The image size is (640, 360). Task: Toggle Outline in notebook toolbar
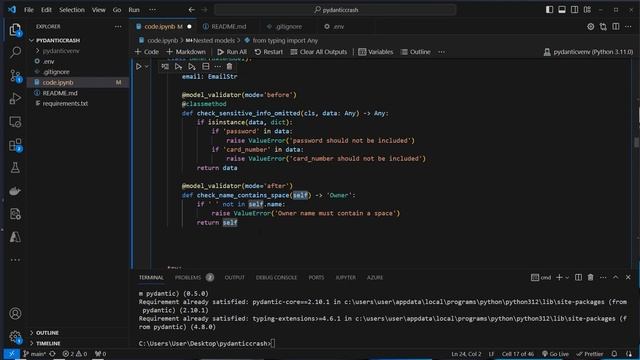416,52
